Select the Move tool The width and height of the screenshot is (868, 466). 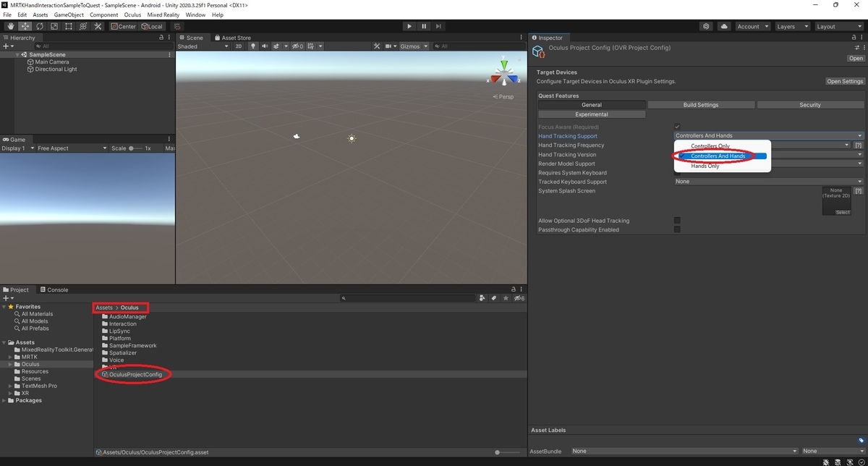tap(25, 26)
